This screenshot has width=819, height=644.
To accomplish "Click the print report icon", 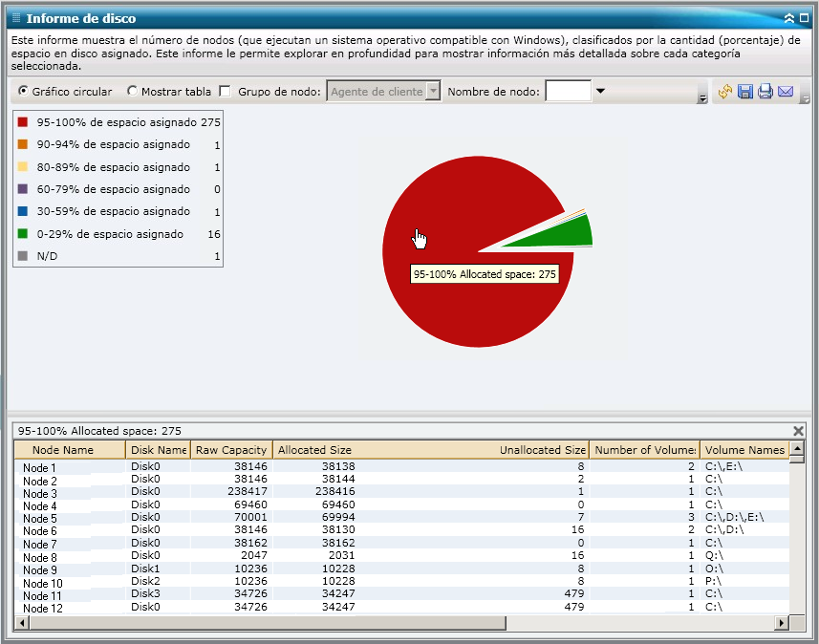I will click(765, 92).
